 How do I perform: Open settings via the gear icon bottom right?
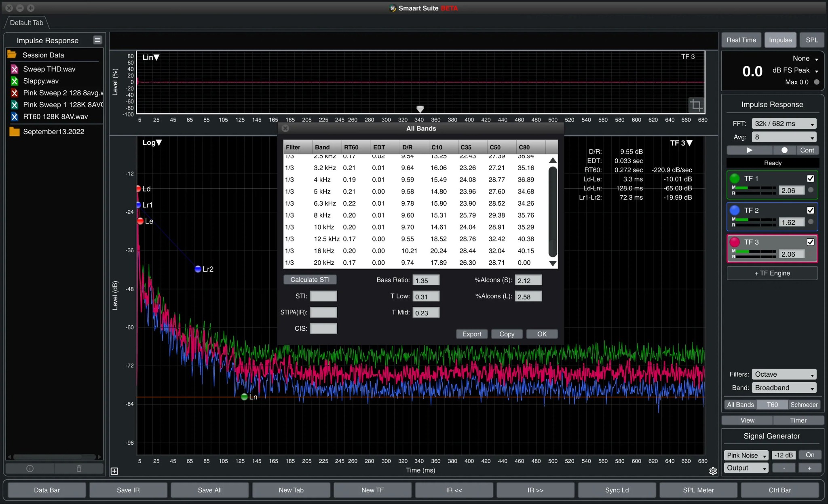tap(713, 471)
